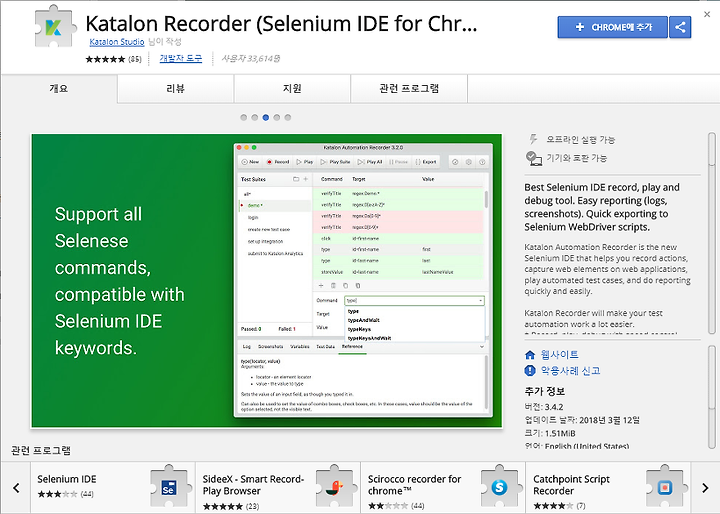Close the extension details dialog

coord(707,15)
